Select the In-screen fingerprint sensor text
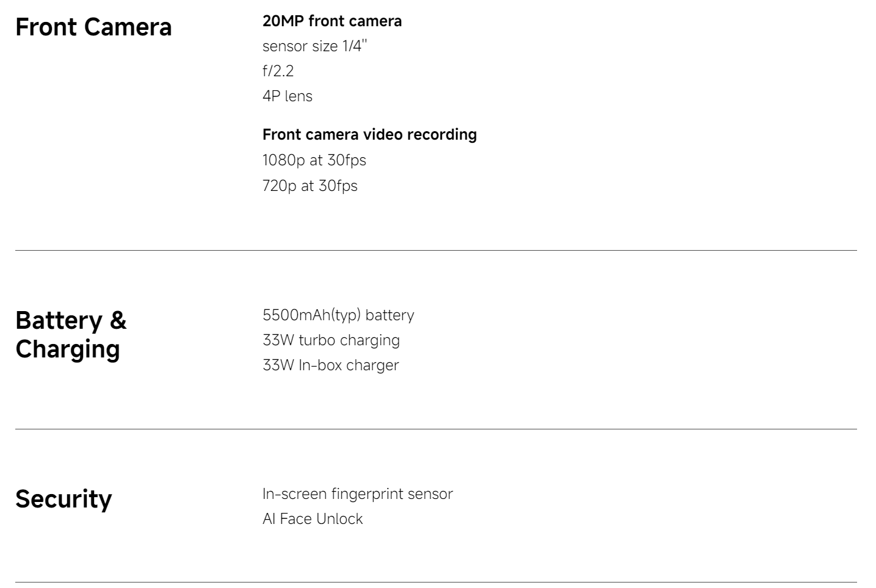This screenshot has height=588, width=876. [357, 494]
